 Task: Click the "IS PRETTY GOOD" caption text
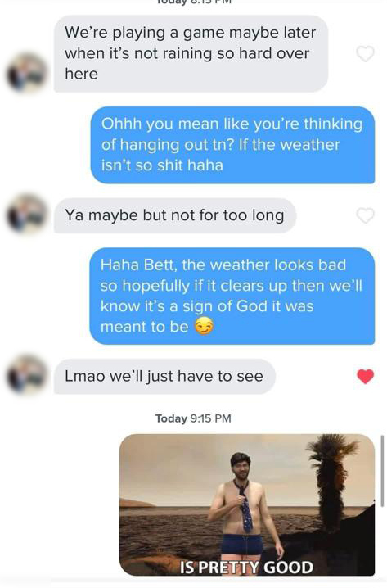click(246, 568)
